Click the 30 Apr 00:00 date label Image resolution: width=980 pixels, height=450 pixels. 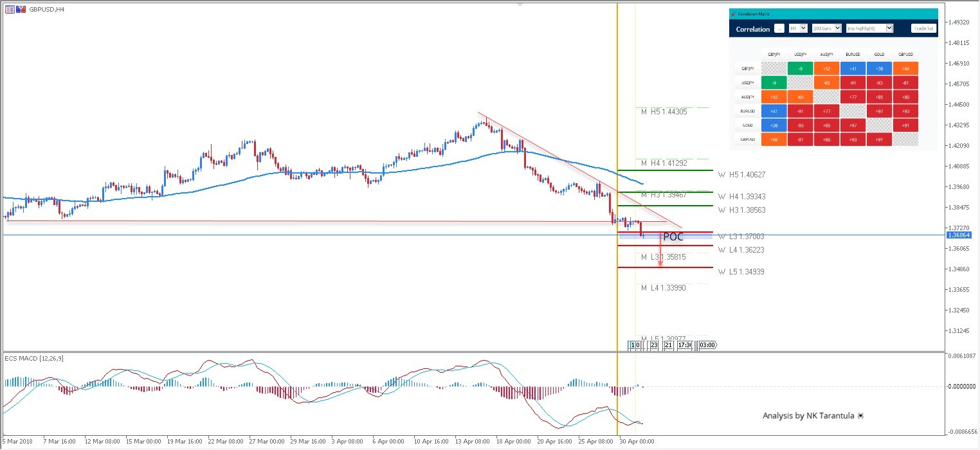click(x=637, y=442)
